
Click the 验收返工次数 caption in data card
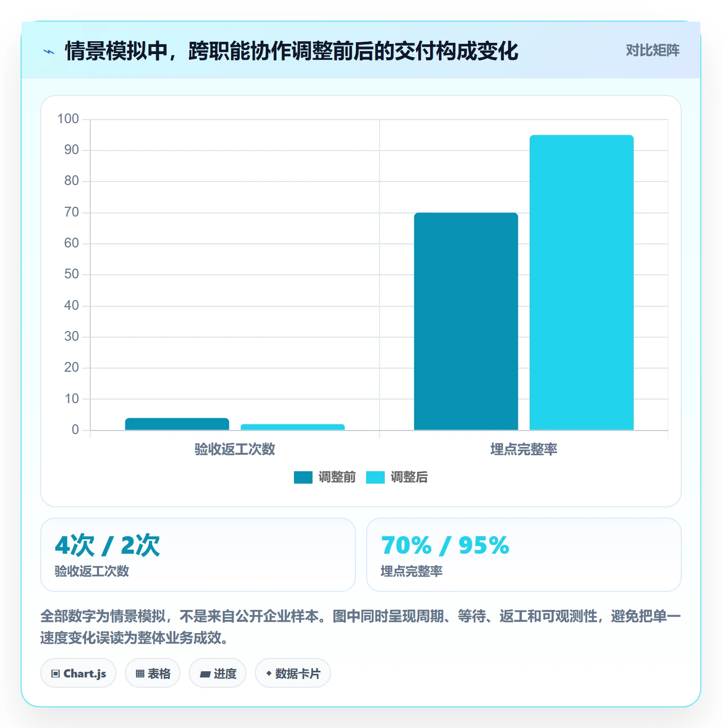(x=92, y=571)
